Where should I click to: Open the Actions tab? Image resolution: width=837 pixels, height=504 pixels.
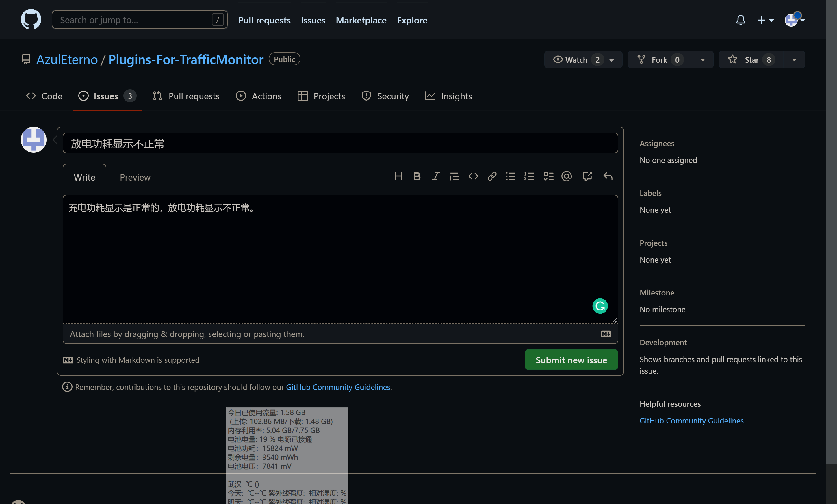pyautogui.click(x=259, y=96)
